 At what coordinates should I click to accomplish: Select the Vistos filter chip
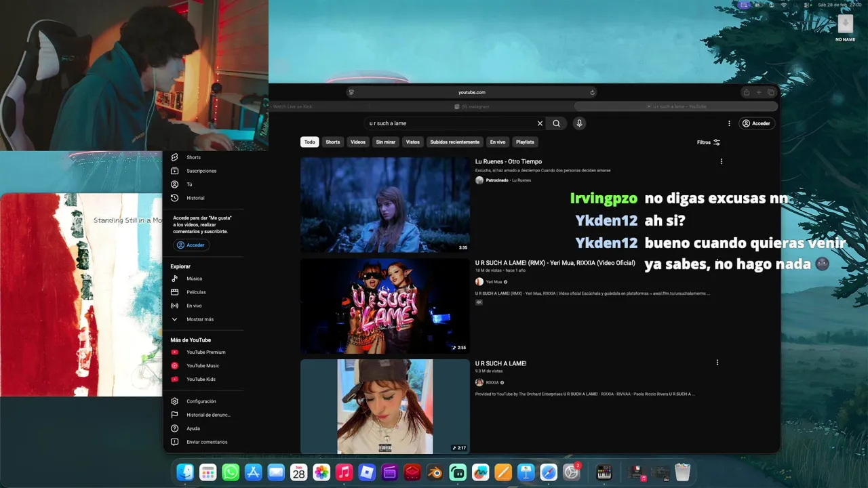pyautogui.click(x=413, y=142)
